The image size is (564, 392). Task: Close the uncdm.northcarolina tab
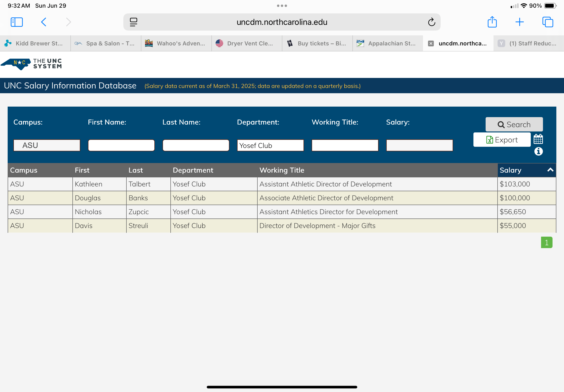tap(431, 44)
